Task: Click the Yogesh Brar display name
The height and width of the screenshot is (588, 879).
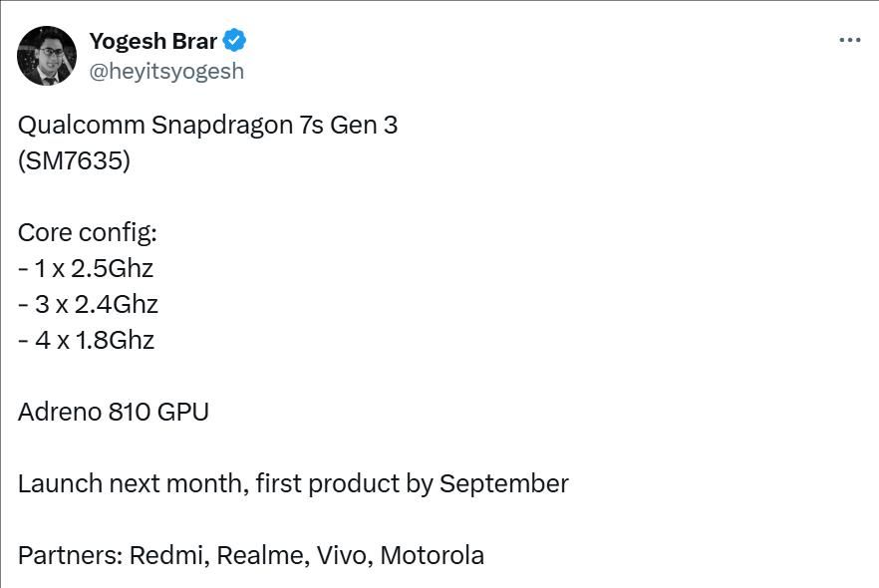Action: pos(153,41)
